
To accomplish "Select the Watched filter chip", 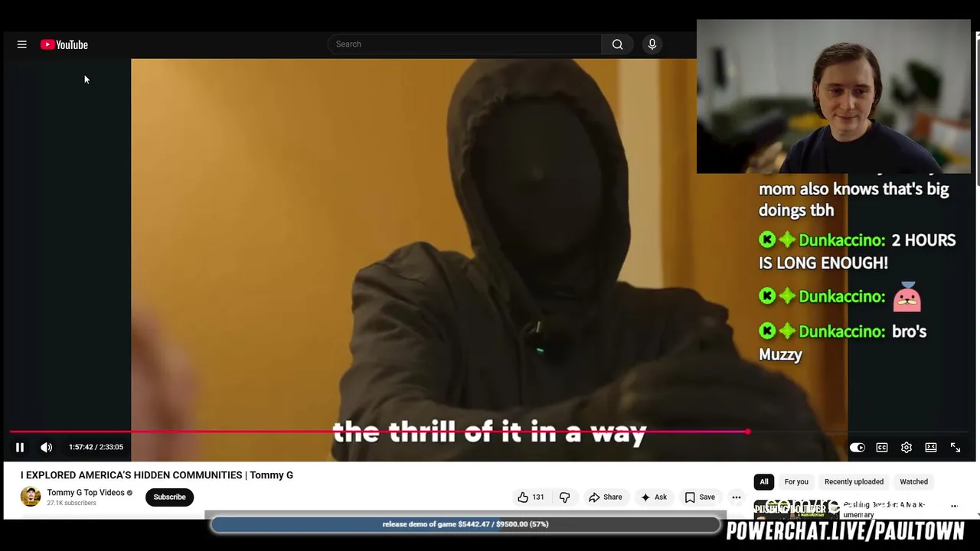I will [913, 481].
